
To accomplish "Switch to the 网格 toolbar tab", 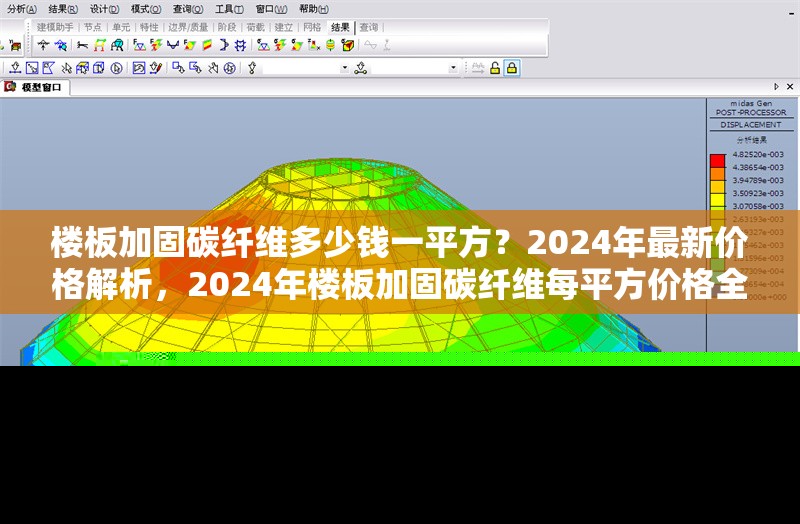I will tap(312, 27).
